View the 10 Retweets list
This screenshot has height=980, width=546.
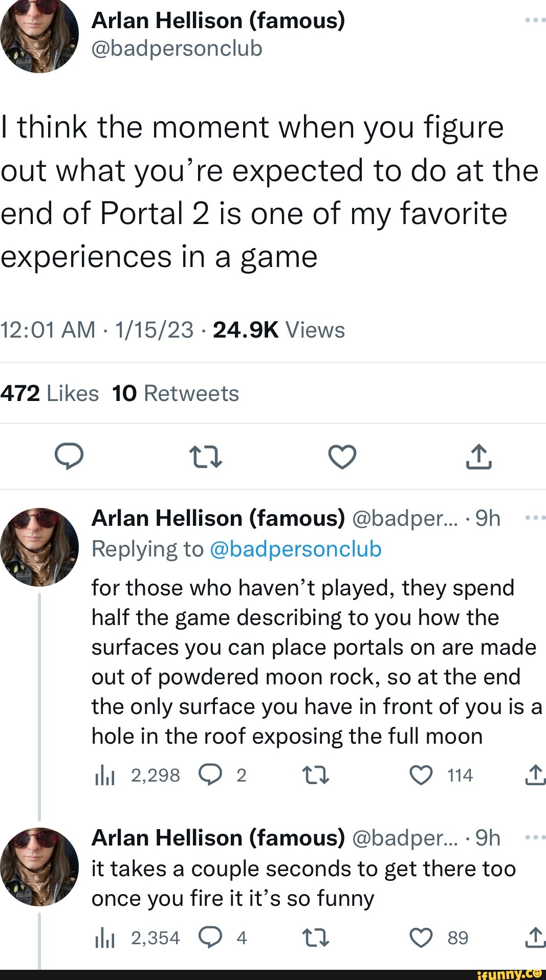[x=176, y=393]
